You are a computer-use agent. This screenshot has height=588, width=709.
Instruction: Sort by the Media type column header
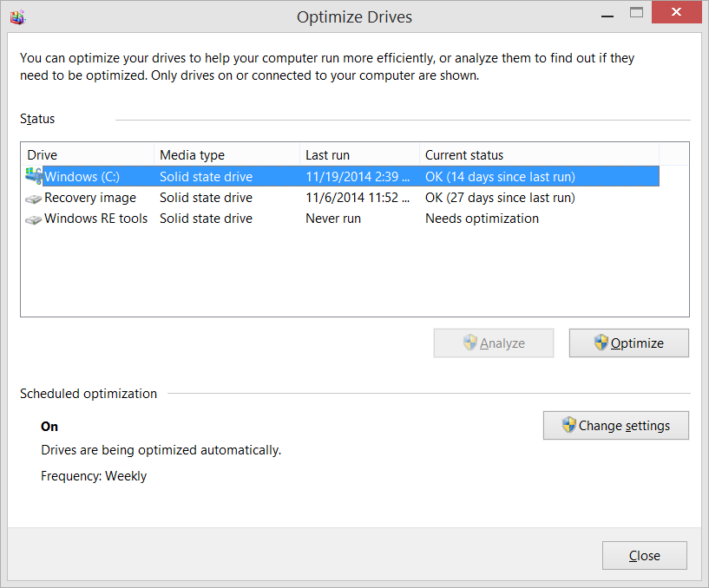pyautogui.click(x=226, y=155)
